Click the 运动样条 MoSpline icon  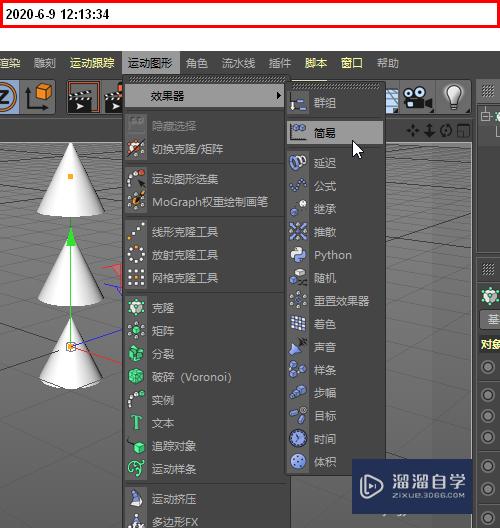[136, 469]
